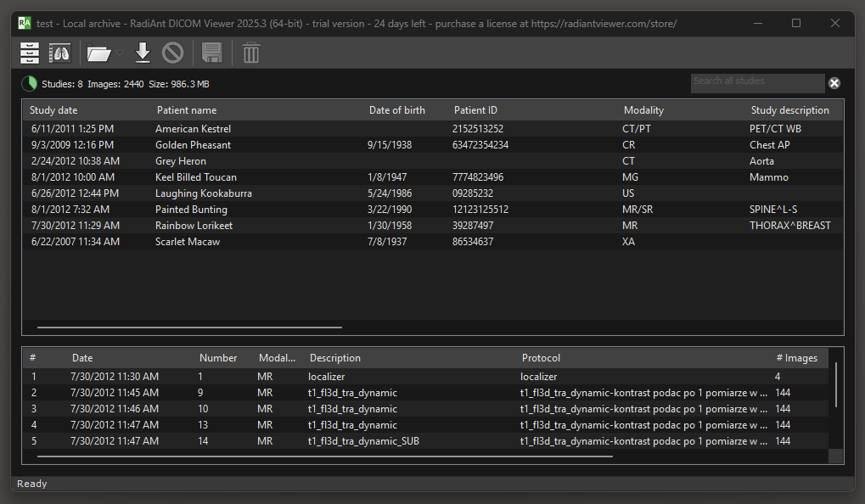Select the localizer series row
Screen dimensions: 865x504
[326, 377]
